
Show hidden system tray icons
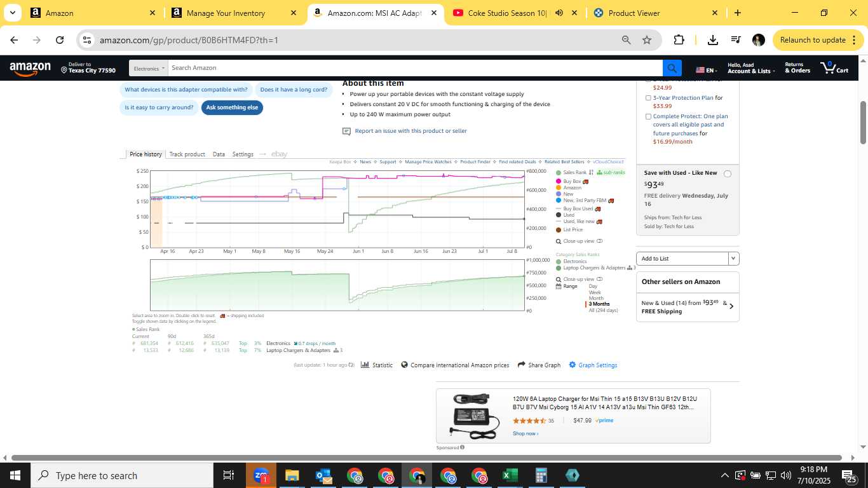pos(724,475)
